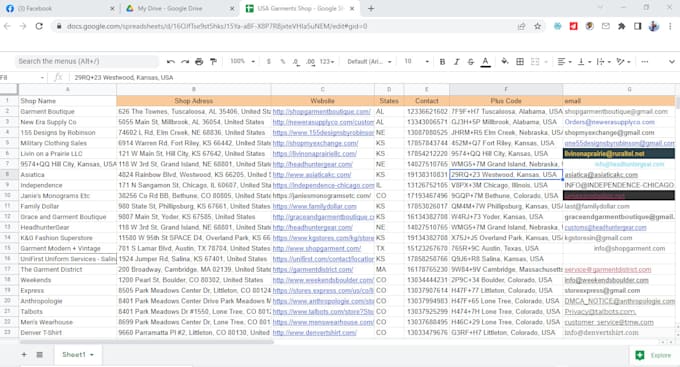Image resolution: width=680 pixels, height=367 pixels.
Task: Open the three-dot More toolbar options
Action: pyautogui.click(x=645, y=62)
